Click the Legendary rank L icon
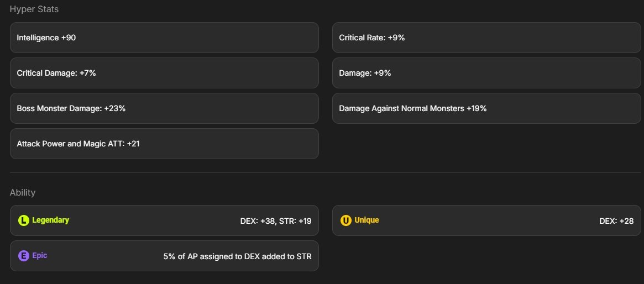The height and width of the screenshot is (284, 644). pyautogui.click(x=23, y=220)
